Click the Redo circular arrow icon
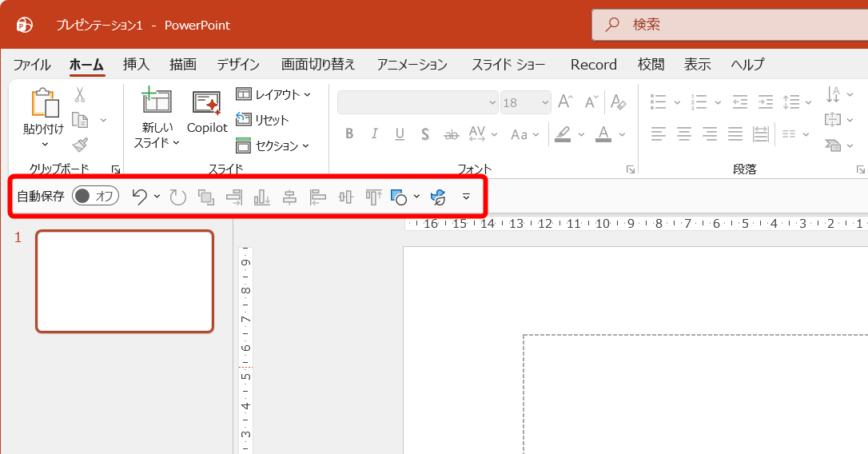Viewport: 868px width, 454px height. pos(177,197)
